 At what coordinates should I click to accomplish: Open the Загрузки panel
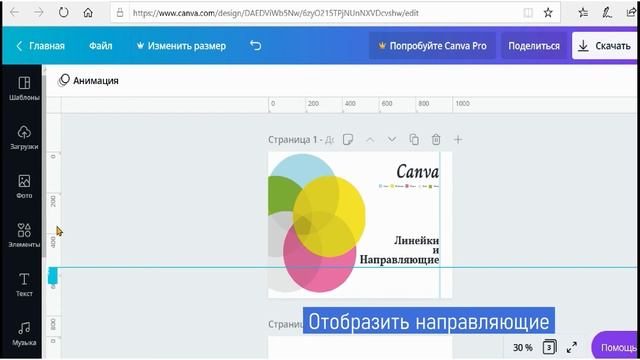point(24,138)
